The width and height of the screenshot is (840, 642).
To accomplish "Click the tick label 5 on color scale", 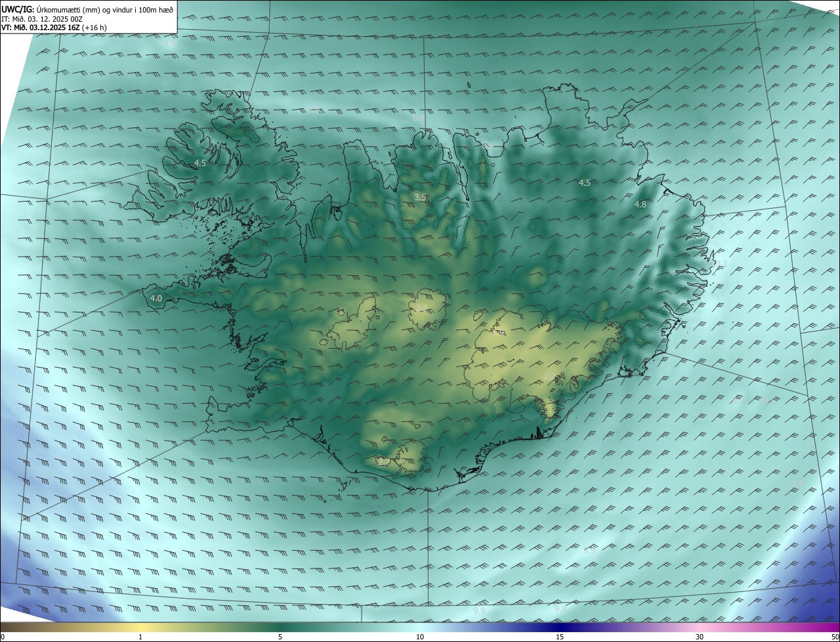I will pos(280,637).
